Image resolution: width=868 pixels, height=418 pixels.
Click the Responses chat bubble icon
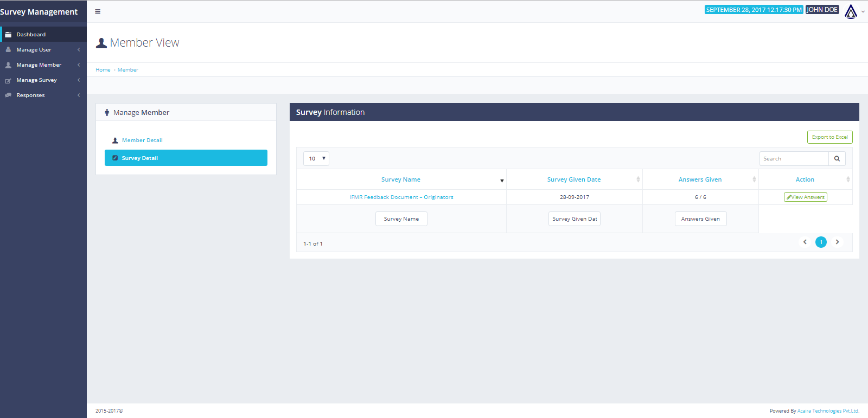point(8,95)
